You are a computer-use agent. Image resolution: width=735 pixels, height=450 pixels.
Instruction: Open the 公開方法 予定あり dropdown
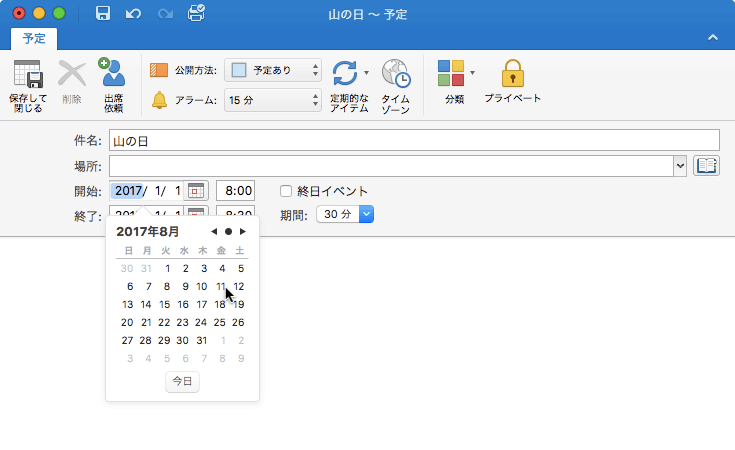click(x=273, y=70)
